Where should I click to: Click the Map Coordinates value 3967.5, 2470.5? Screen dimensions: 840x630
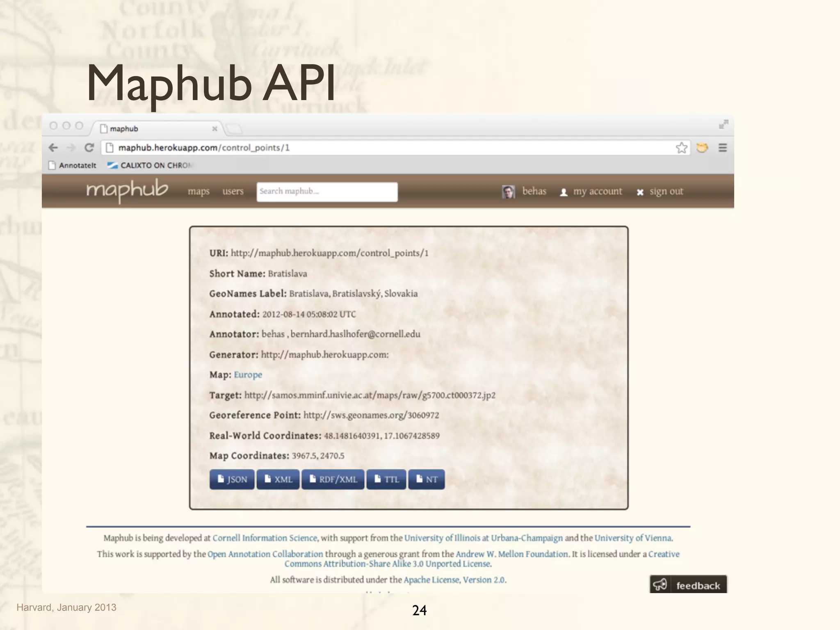[318, 456]
